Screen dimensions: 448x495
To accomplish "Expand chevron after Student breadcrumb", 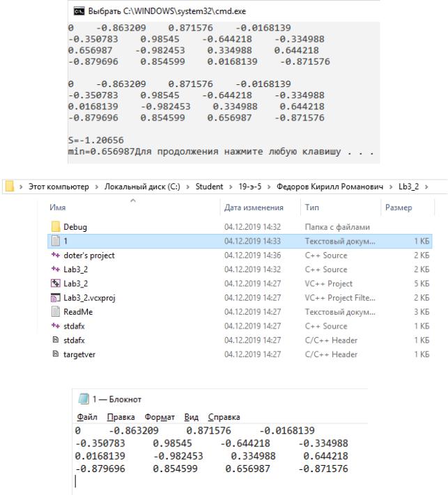I will pos(231,187).
